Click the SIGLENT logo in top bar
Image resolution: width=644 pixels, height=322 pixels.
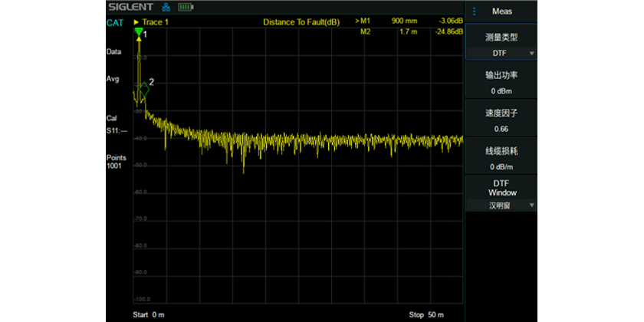130,8
